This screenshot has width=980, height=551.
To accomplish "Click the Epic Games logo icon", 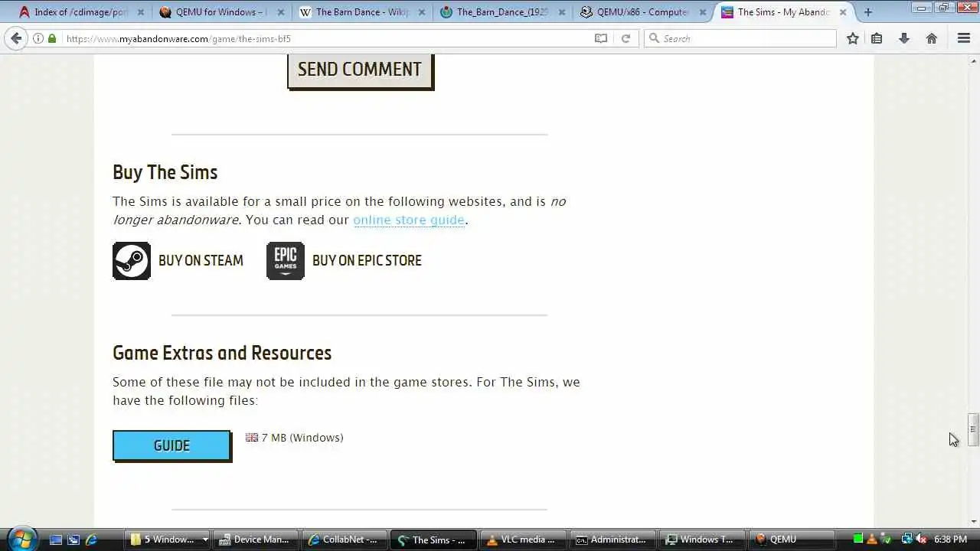I will tap(286, 261).
